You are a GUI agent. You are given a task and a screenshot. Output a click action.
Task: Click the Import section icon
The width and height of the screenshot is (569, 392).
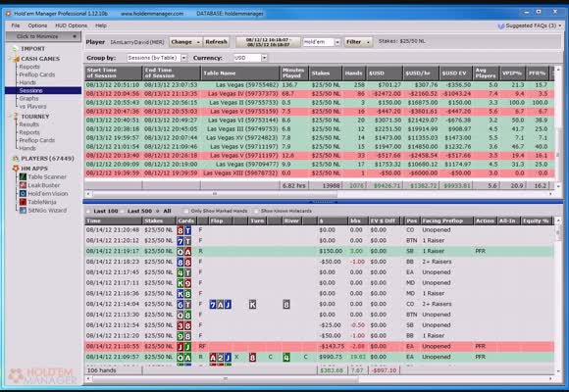(15, 49)
